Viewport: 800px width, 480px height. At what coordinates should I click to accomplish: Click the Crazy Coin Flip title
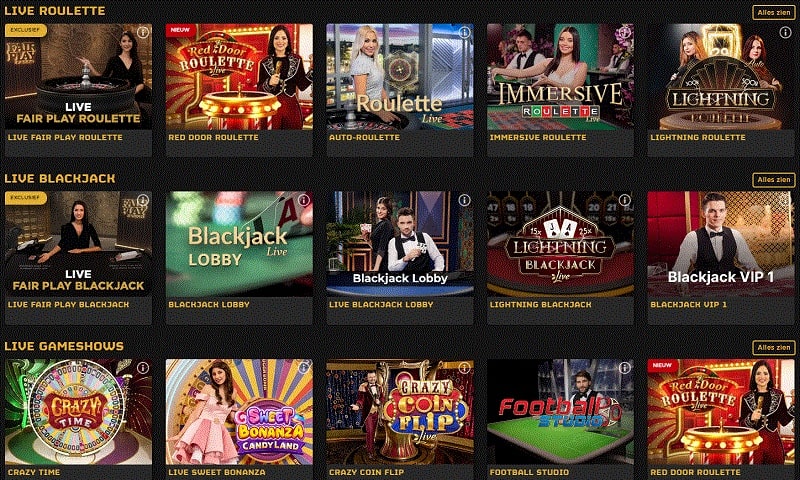click(366, 472)
